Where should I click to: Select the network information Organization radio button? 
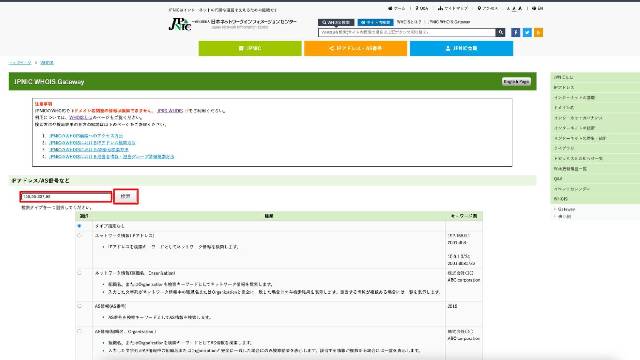[79, 273]
